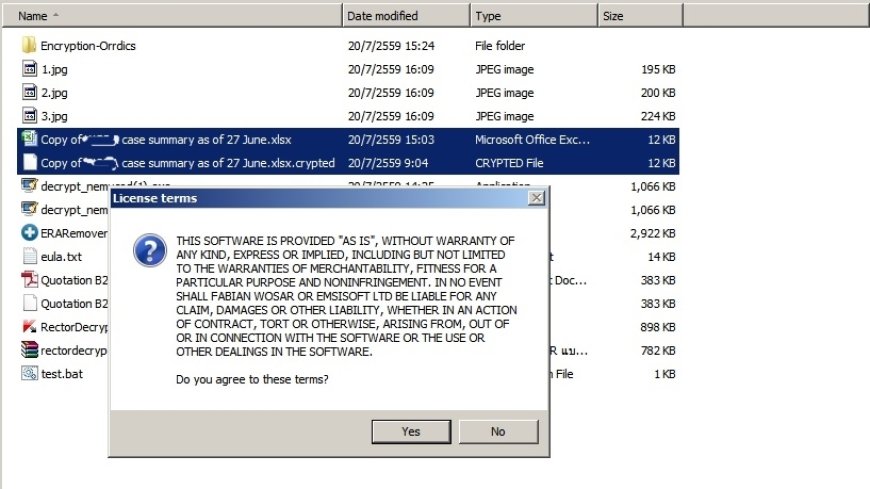Click the blank icon of the .xlsx.crypted file
The height and width of the screenshot is (489, 870).
[30, 163]
